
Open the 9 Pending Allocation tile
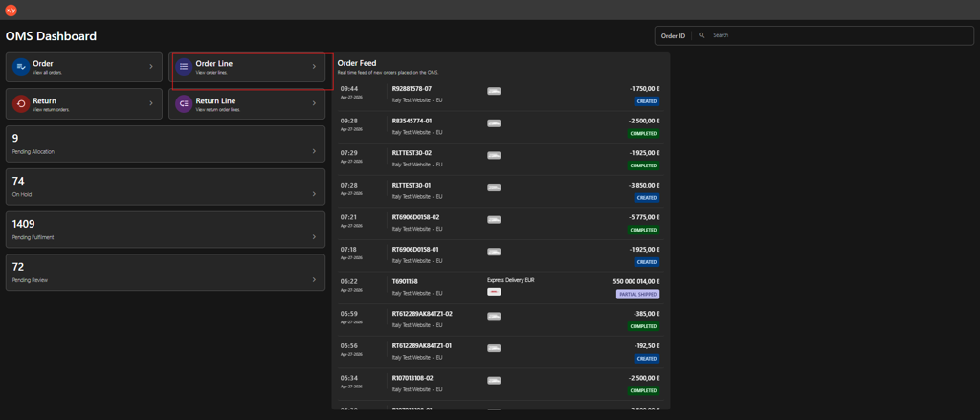point(166,144)
